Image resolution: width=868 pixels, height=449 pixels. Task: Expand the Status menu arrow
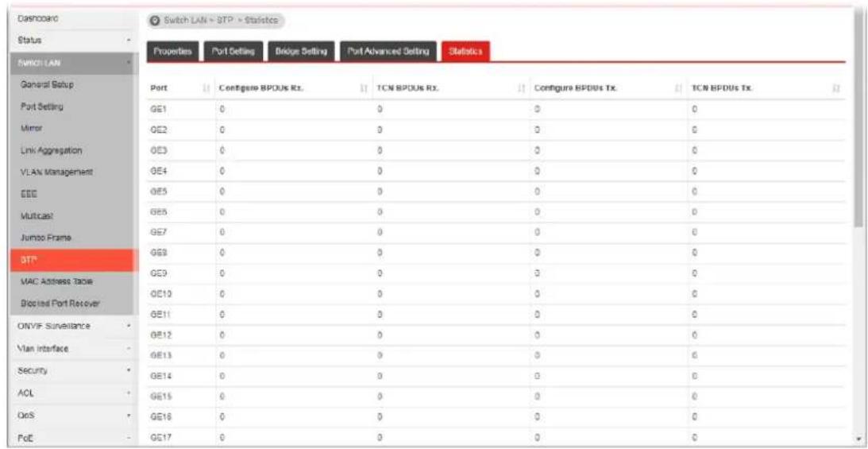[129, 41]
